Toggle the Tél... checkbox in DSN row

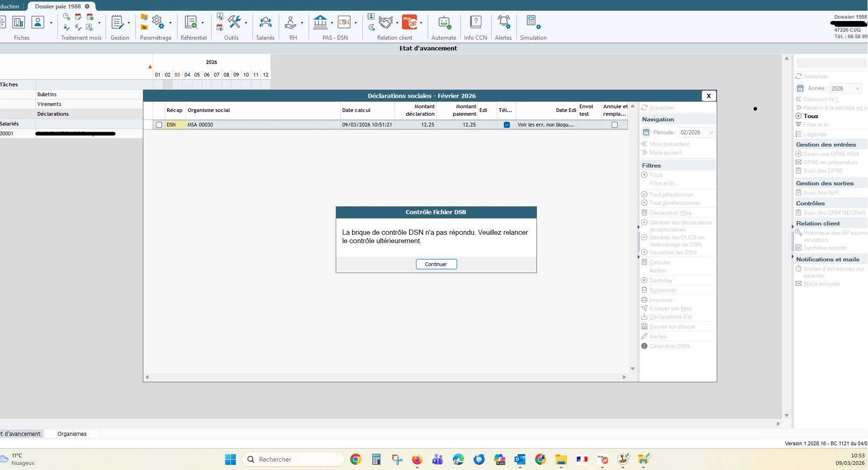507,125
